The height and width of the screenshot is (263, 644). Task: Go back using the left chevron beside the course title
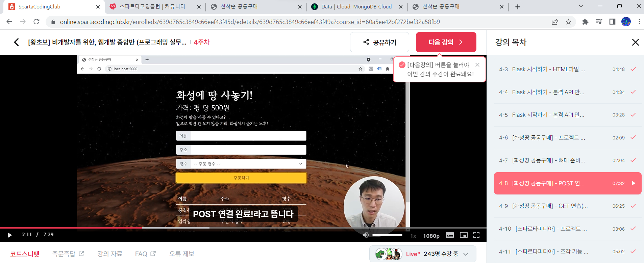coord(16,42)
